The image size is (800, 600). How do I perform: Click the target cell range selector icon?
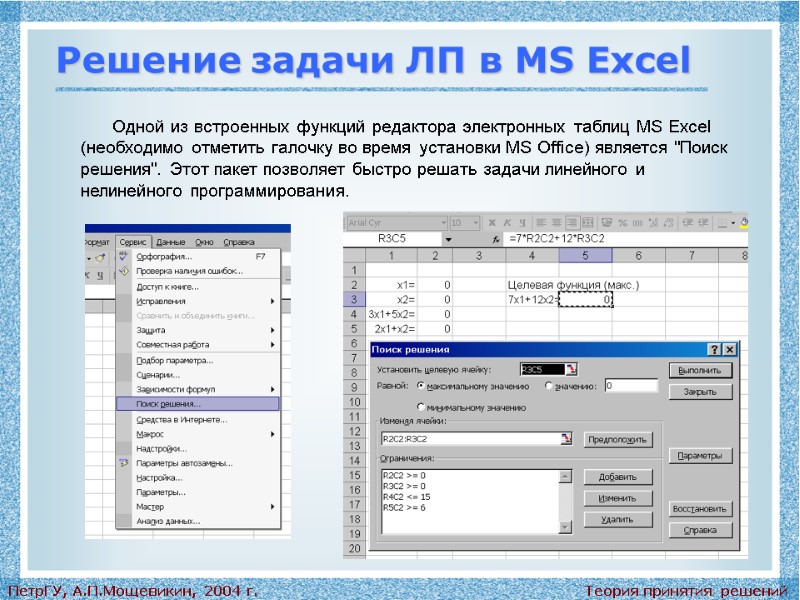click(571, 369)
